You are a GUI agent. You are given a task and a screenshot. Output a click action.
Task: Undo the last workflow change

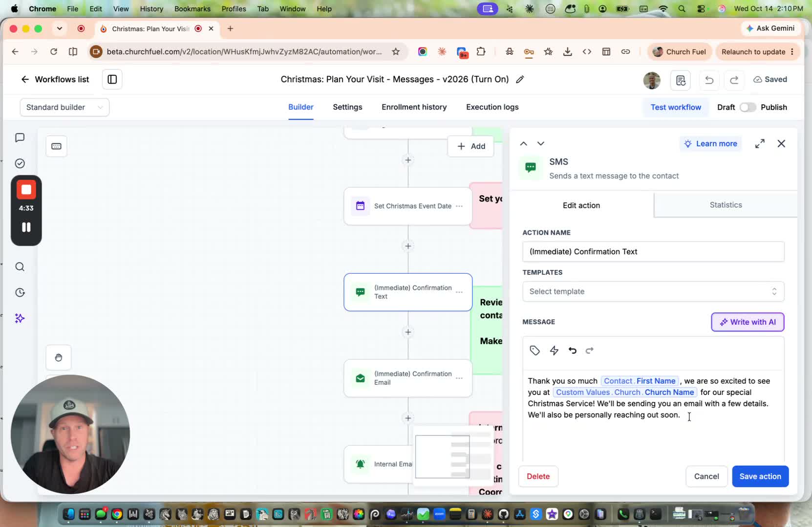pyautogui.click(x=709, y=80)
